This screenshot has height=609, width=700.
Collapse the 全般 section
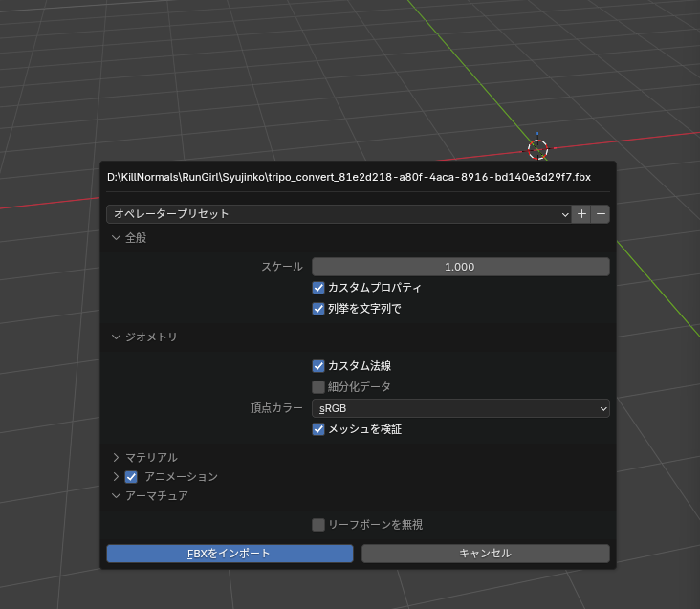click(117, 238)
